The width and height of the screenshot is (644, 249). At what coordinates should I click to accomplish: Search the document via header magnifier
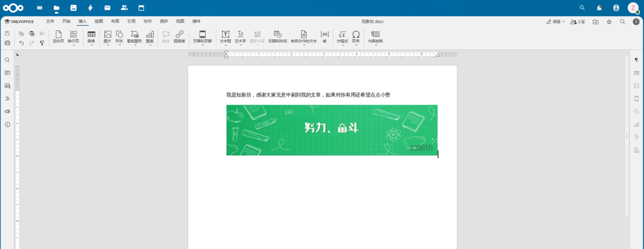click(623, 21)
